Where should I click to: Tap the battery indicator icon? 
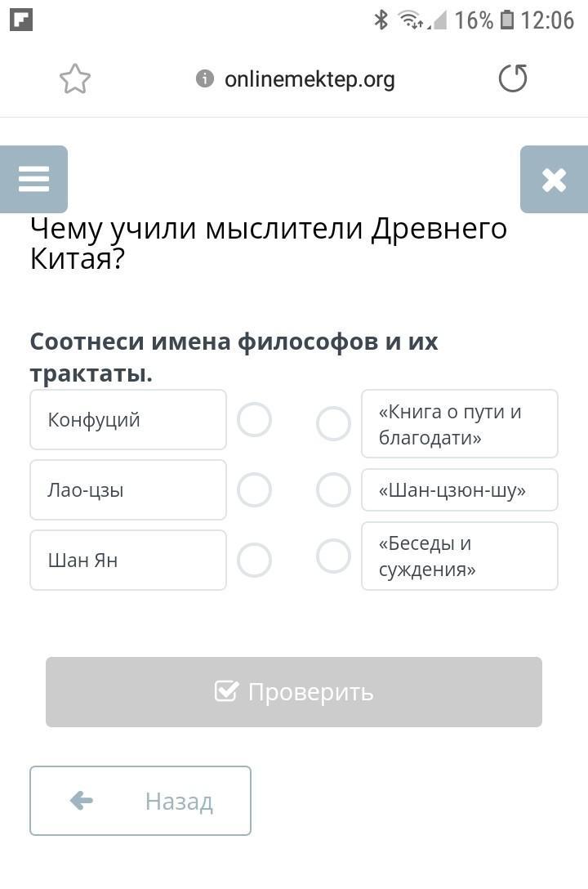[x=507, y=20]
